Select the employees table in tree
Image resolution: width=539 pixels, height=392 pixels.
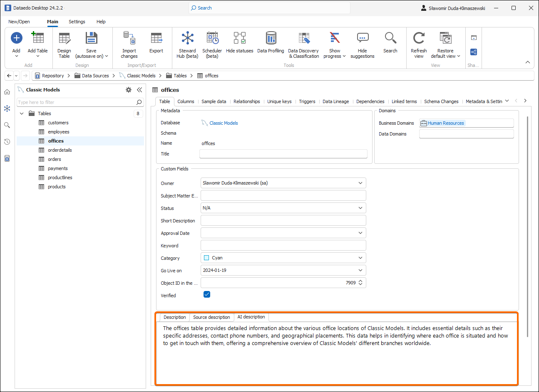pyautogui.click(x=59, y=132)
